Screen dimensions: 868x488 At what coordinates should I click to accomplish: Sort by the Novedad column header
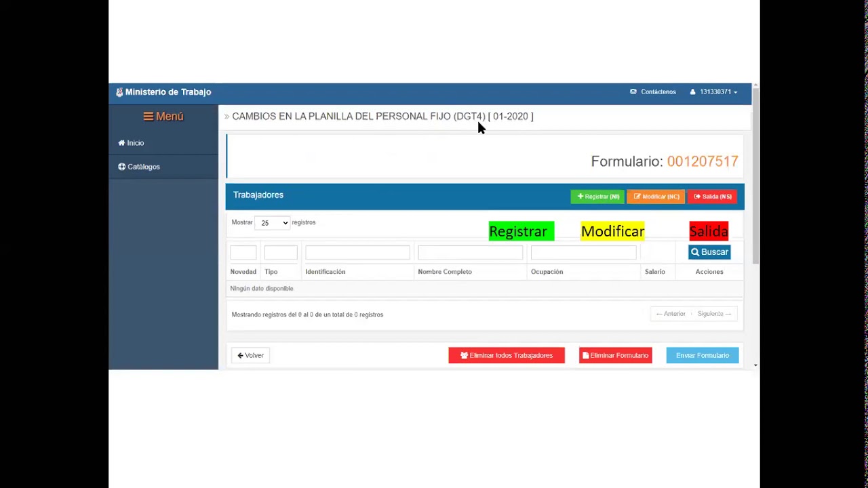tap(243, 272)
